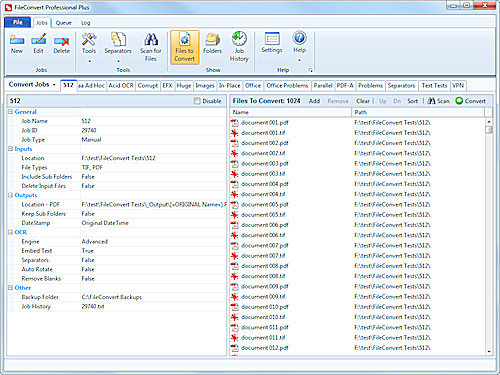Collapse the Other section
This screenshot has width=500, height=375.
coord(10,288)
